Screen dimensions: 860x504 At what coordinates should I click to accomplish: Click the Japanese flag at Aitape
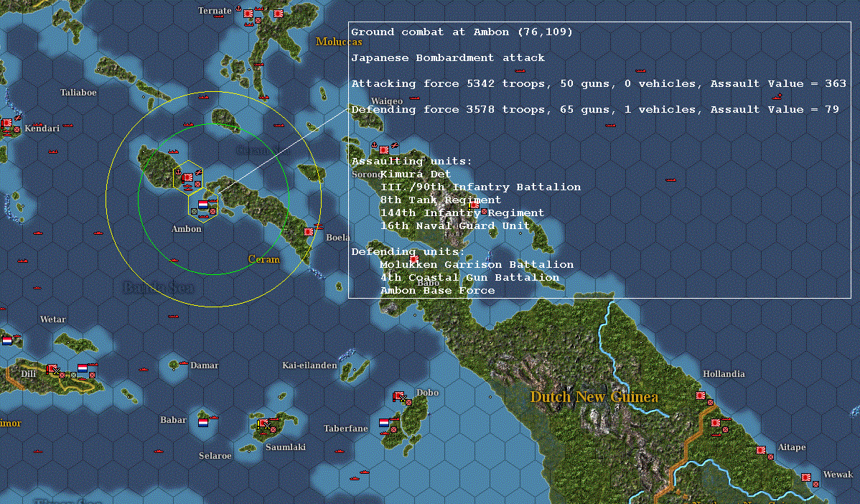(x=761, y=450)
